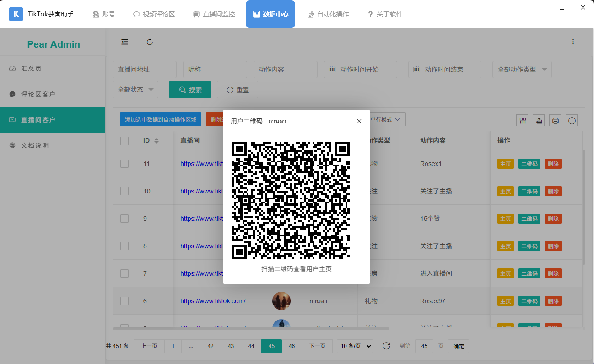
Task: Click 二维码 button in row 10
Action: coord(529,192)
